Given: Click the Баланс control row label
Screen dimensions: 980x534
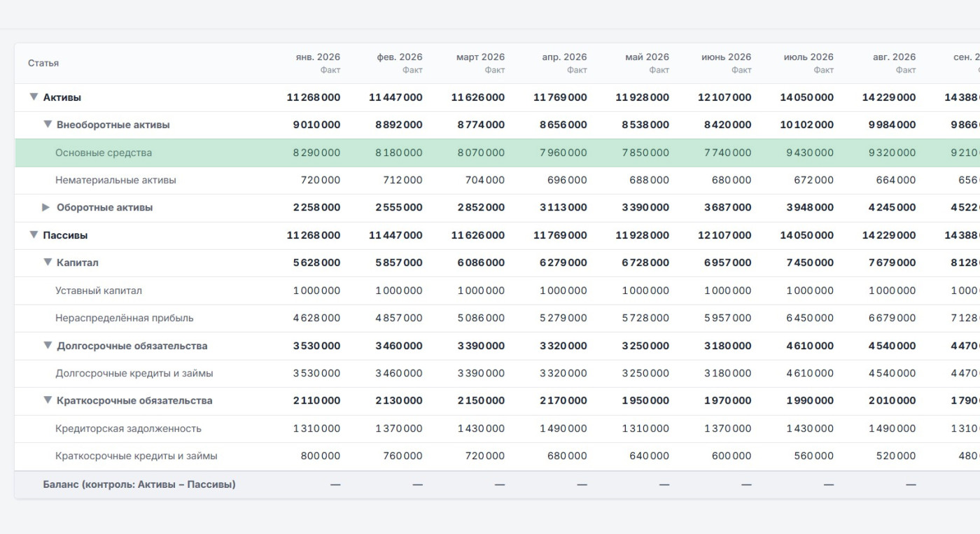Looking at the screenshot, I should click(139, 484).
